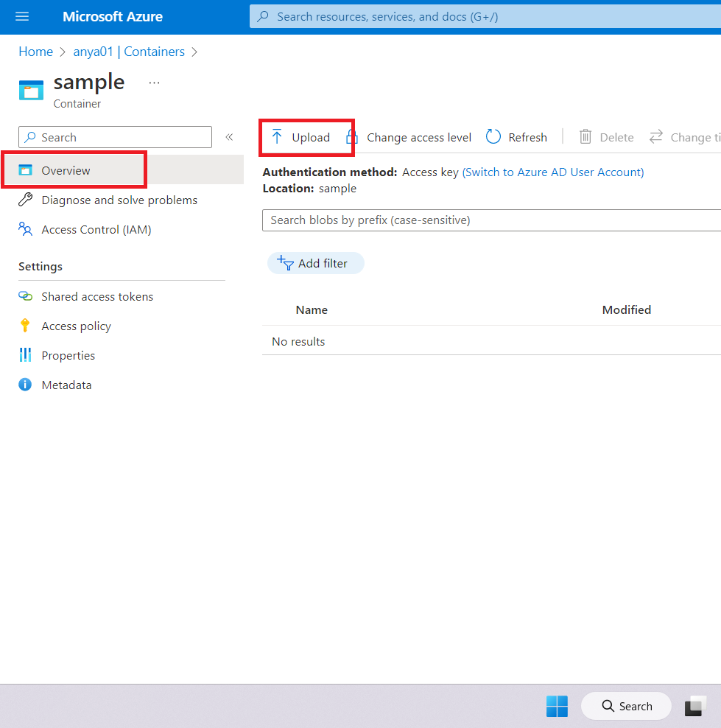Click the funnel plus icon in Add filter
The image size is (721, 728).
(x=285, y=263)
